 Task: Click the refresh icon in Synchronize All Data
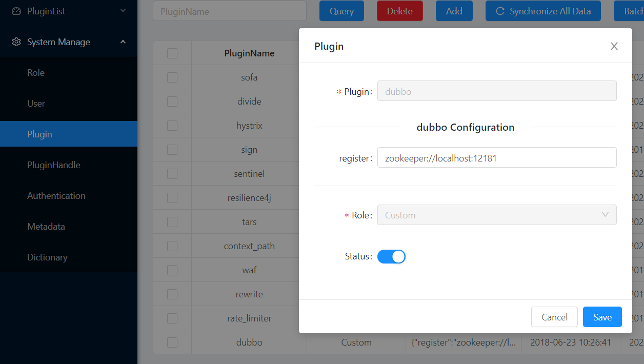(500, 11)
